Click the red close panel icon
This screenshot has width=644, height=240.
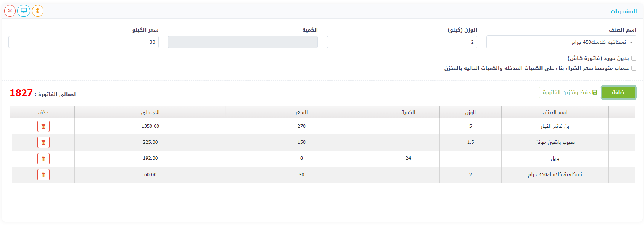(x=10, y=11)
